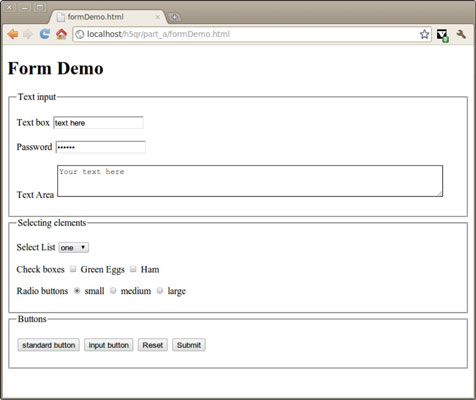Check the Green Eggs checkbox
The width and height of the screenshot is (476, 400).
coord(73,269)
